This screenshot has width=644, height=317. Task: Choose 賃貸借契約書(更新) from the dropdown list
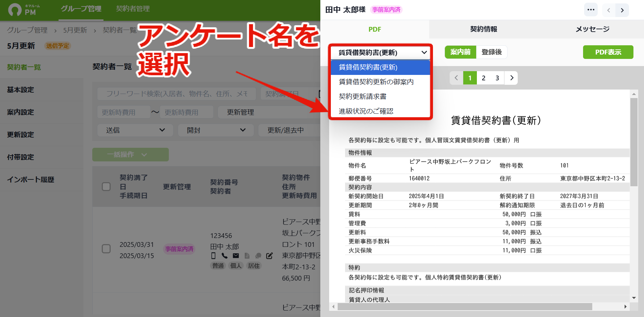pyautogui.click(x=381, y=67)
